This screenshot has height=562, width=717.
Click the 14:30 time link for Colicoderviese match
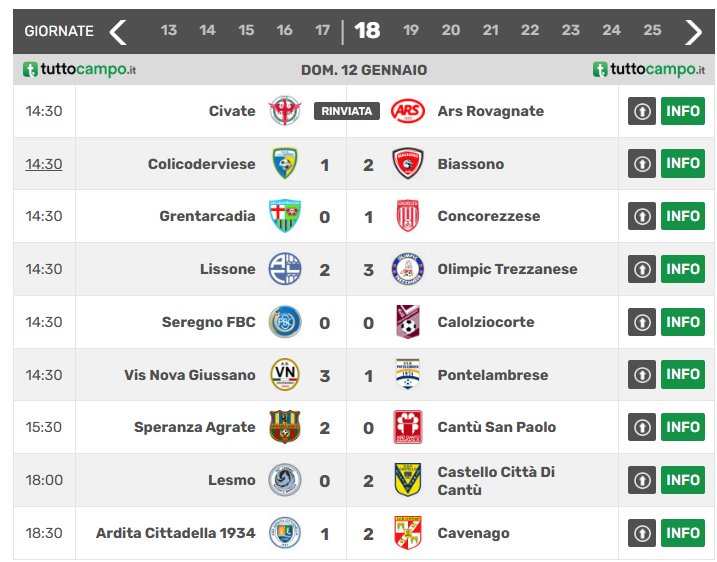point(44,164)
